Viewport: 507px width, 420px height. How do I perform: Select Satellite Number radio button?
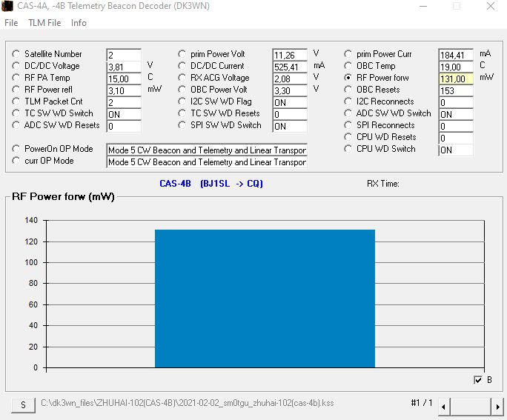click(16, 53)
